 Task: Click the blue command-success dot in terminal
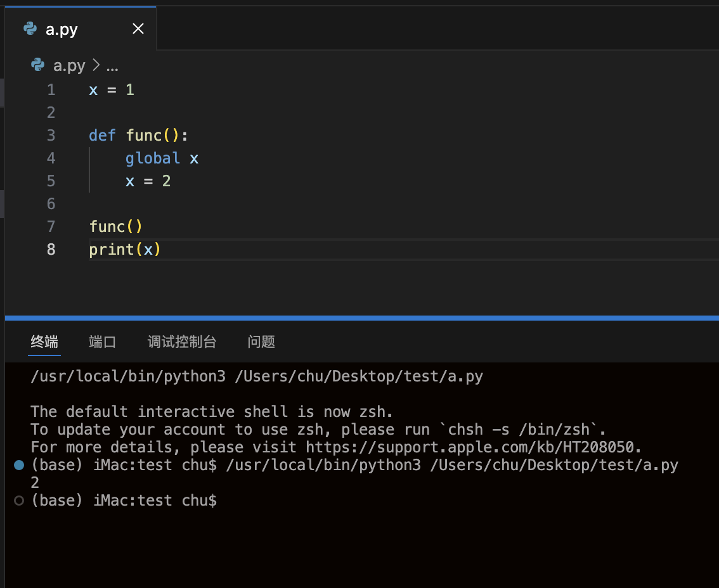click(19, 465)
